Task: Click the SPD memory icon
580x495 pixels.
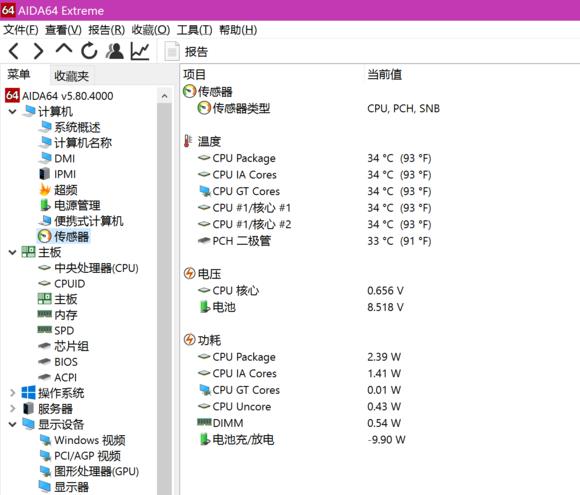Action: (45, 330)
